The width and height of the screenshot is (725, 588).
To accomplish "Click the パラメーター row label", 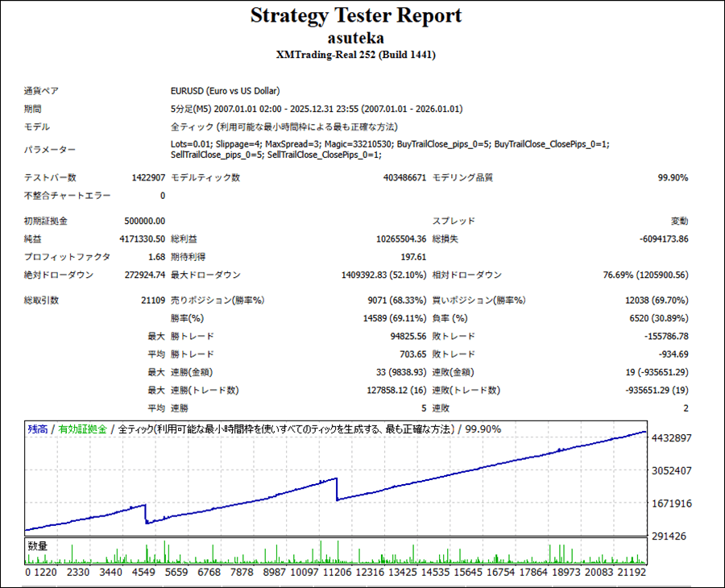I will point(50,150).
